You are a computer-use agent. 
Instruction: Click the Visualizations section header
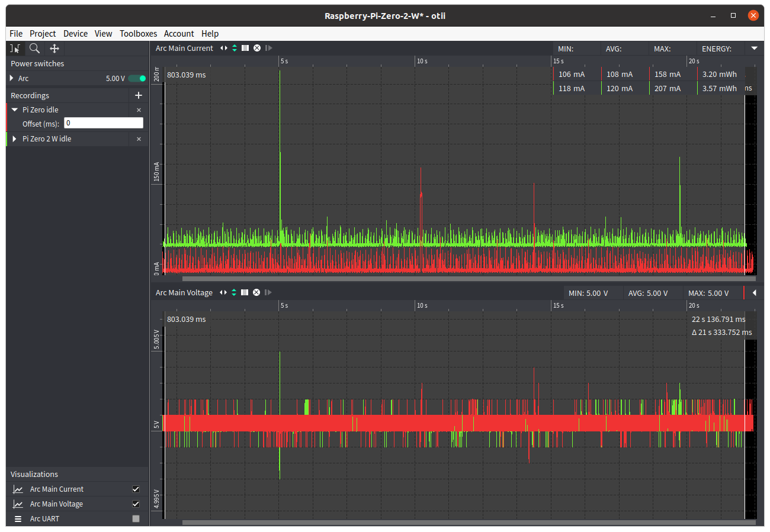(34, 475)
